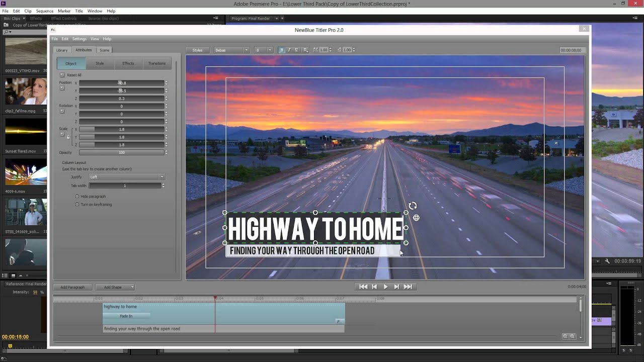Toggle underline text formatting

pos(296,50)
